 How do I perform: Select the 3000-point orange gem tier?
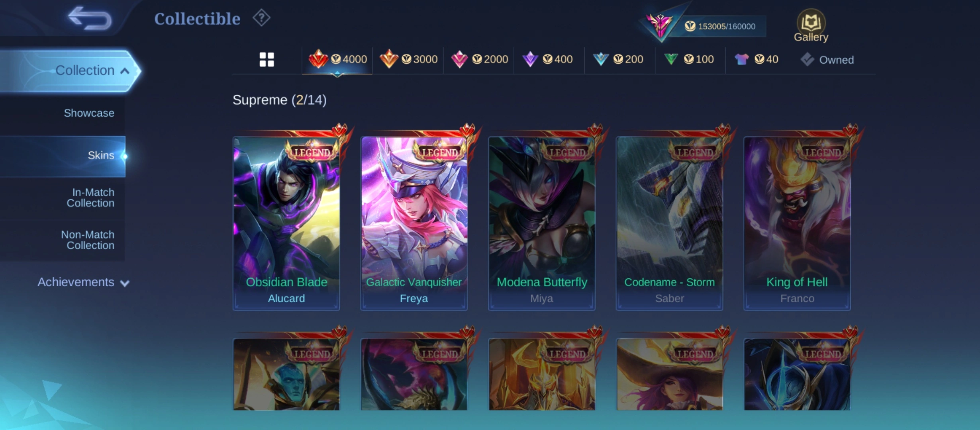(408, 59)
